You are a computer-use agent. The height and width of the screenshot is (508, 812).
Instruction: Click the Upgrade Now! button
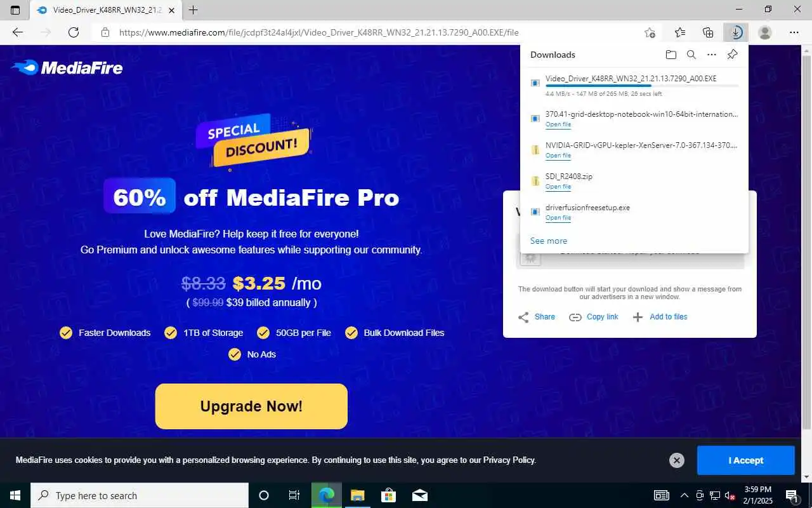coord(251,406)
